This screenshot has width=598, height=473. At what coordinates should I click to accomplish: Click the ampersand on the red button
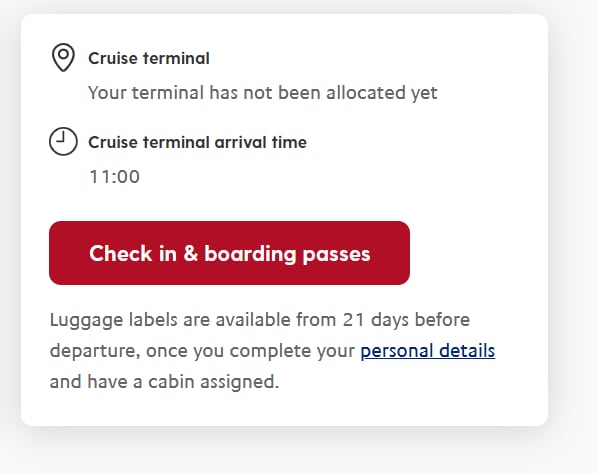coord(190,253)
